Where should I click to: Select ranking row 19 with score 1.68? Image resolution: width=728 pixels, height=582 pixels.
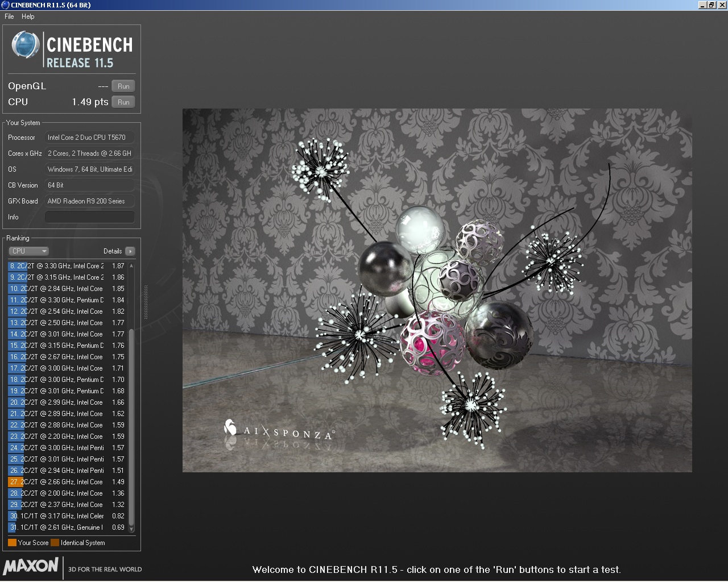(67, 391)
